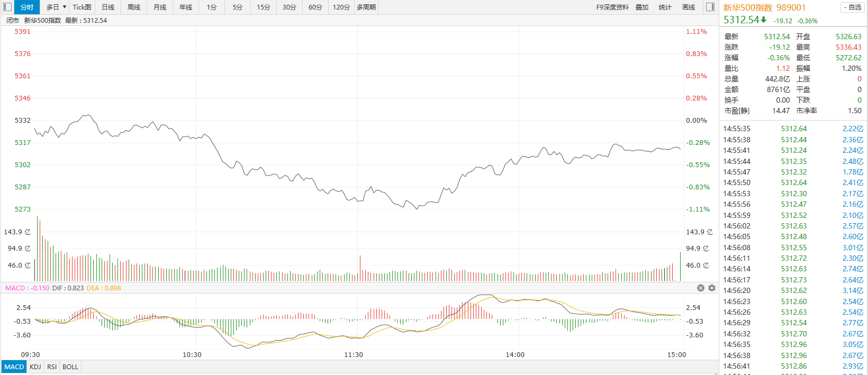Select the 14:56:20 tick trade row
Viewport: 868px width, 375px height.
tap(793, 290)
